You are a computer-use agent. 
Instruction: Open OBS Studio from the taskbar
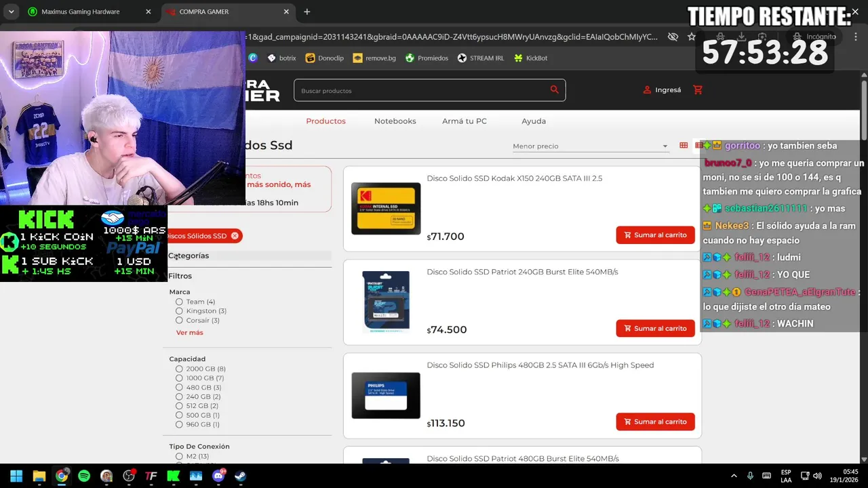(x=129, y=476)
